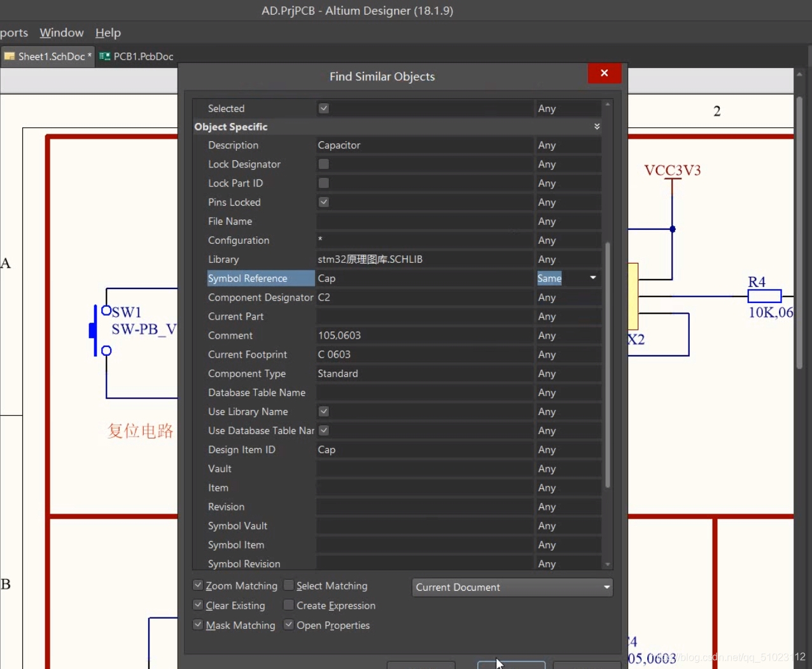Viewport: 812px width, 669px height.
Task: Set Description match criteria Any
Action: [568, 145]
